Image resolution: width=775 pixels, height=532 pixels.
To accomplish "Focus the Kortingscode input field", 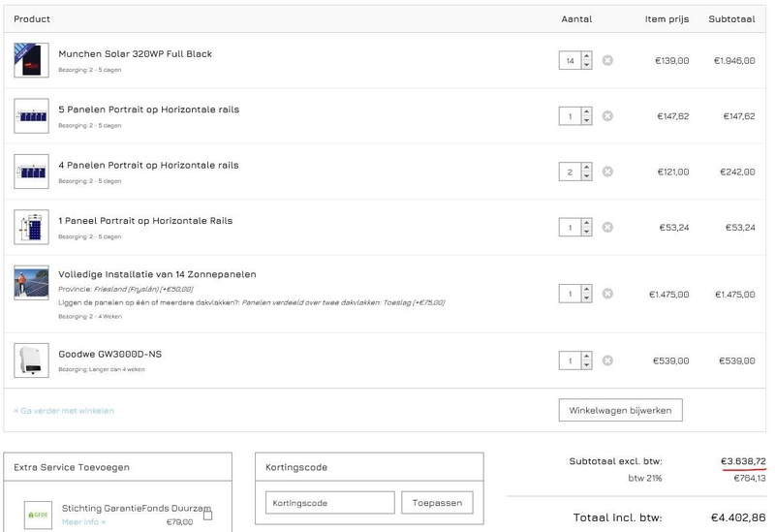I will coord(330,503).
